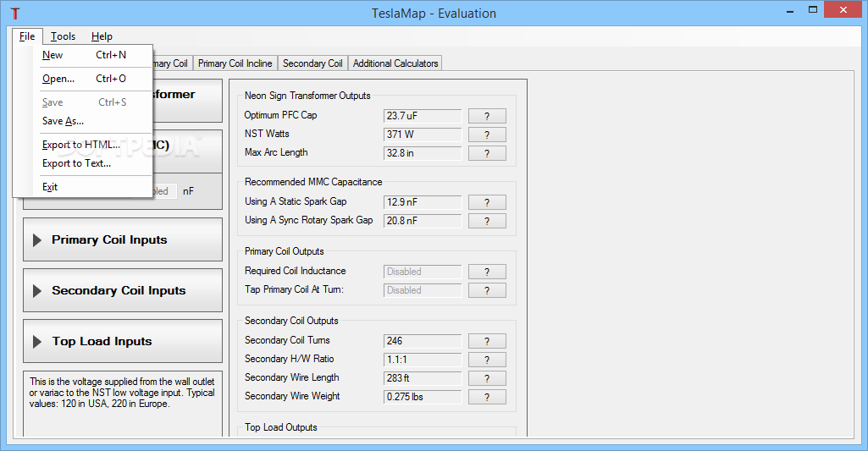Click help for Secondary Coil Turns

point(487,342)
